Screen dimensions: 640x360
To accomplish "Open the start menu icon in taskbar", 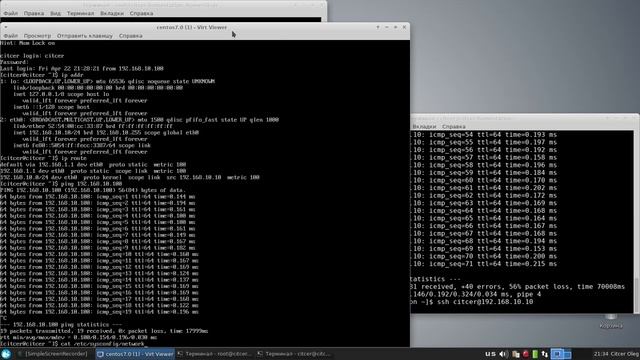I will click(6, 354).
